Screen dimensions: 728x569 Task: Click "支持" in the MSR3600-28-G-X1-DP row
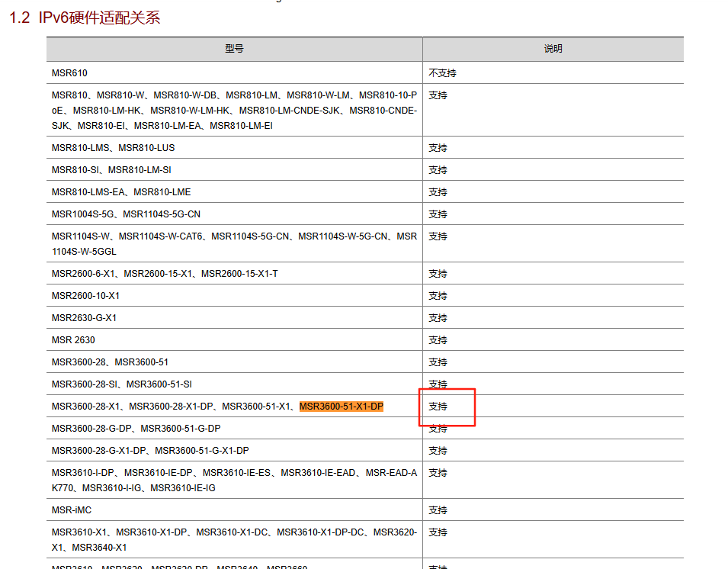[x=438, y=451]
